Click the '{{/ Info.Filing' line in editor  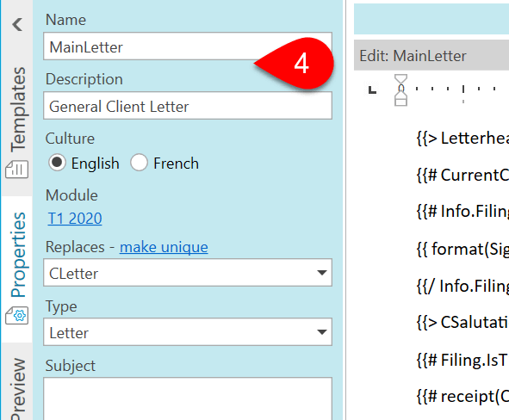(462, 286)
